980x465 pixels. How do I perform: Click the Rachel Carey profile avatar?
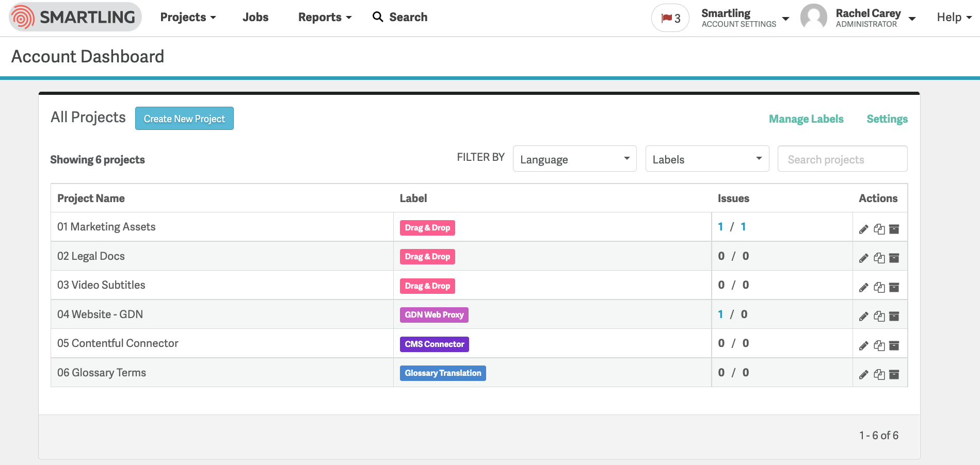[814, 16]
